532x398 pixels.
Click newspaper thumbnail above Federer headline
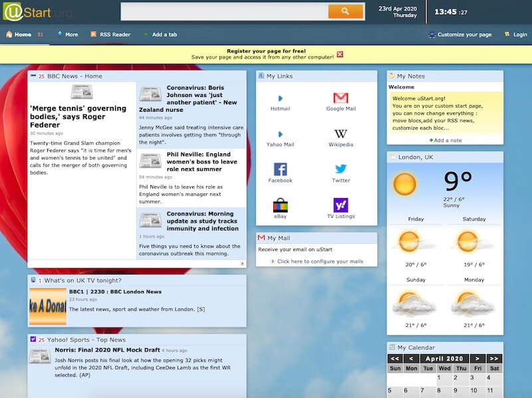click(x=82, y=92)
